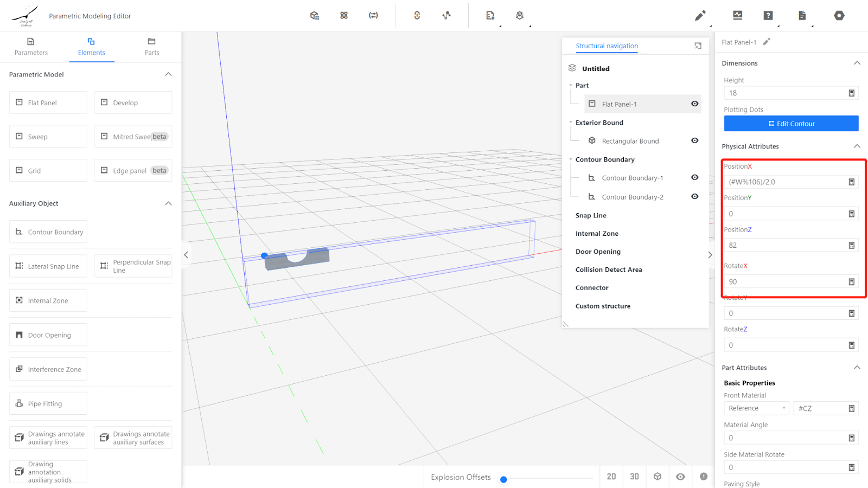Hide Flat Panel-1 using its eye icon
This screenshot has height=488, width=868.
pyautogui.click(x=694, y=104)
